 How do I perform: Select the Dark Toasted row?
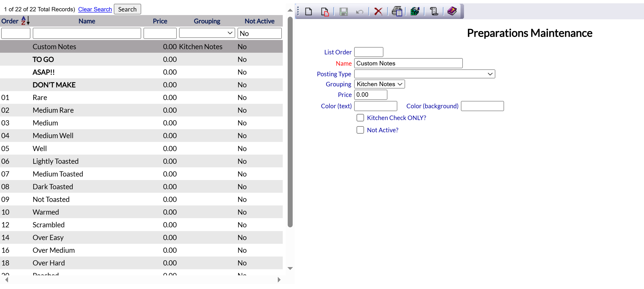coord(141,187)
